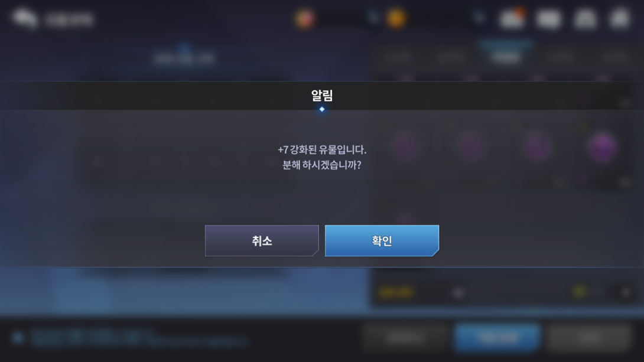Click the gray button left of blue button
Viewport: 644px width, 362px height.
(x=405, y=337)
